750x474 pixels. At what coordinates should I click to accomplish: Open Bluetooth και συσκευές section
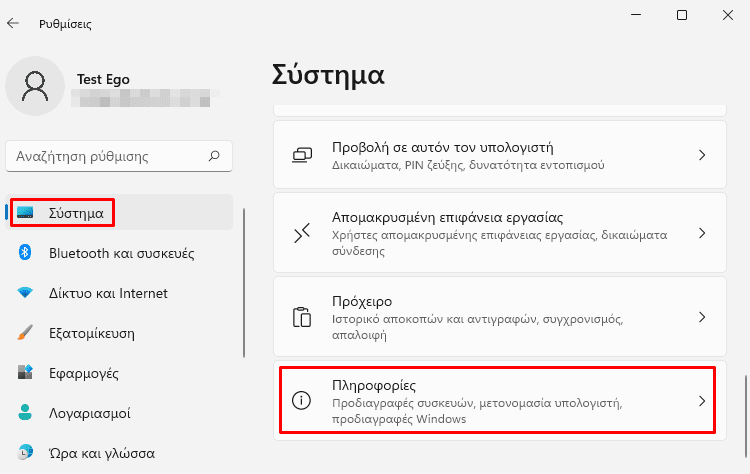(x=119, y=253)
